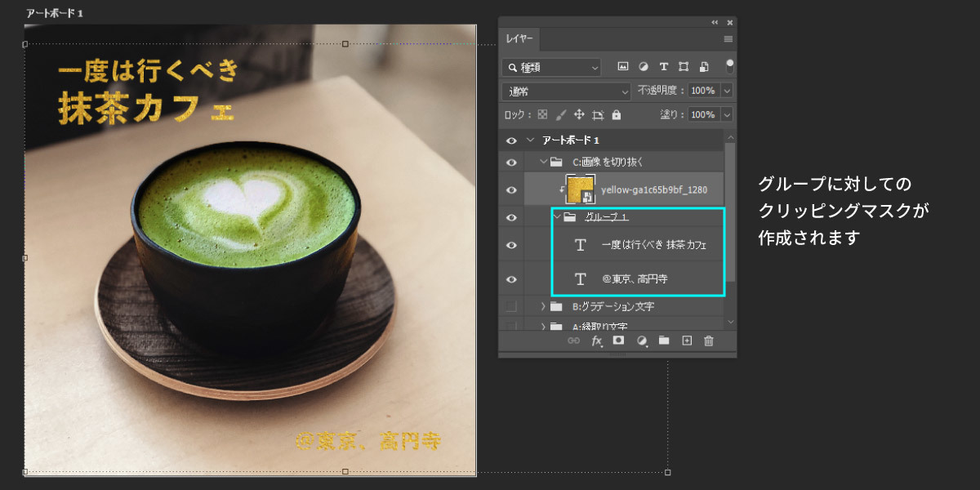This screenshot has width=980, height=490.
Task: Hide the 一度は行くべき 抹茶カフェ text layer
Action: pos(511,245)
